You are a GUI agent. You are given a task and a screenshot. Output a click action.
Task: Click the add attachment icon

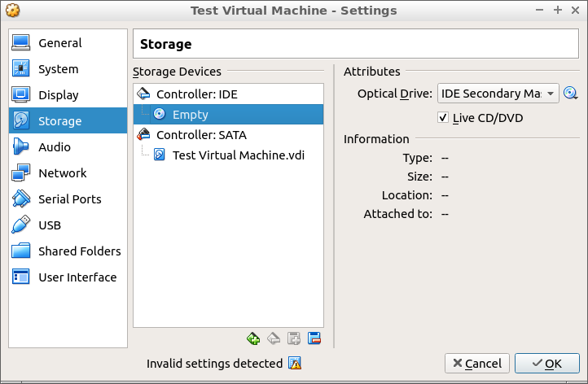[294, 338]
